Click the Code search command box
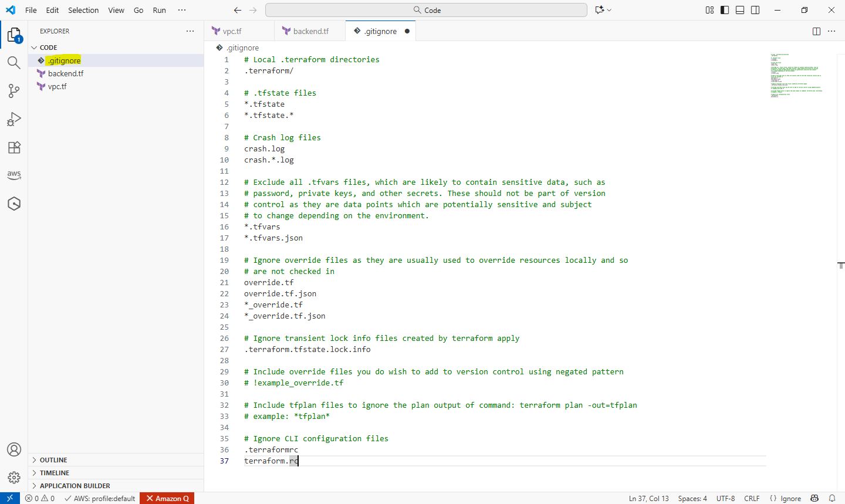Image resolution: width=845 pixels, height=504 pixels. [426, 10]
